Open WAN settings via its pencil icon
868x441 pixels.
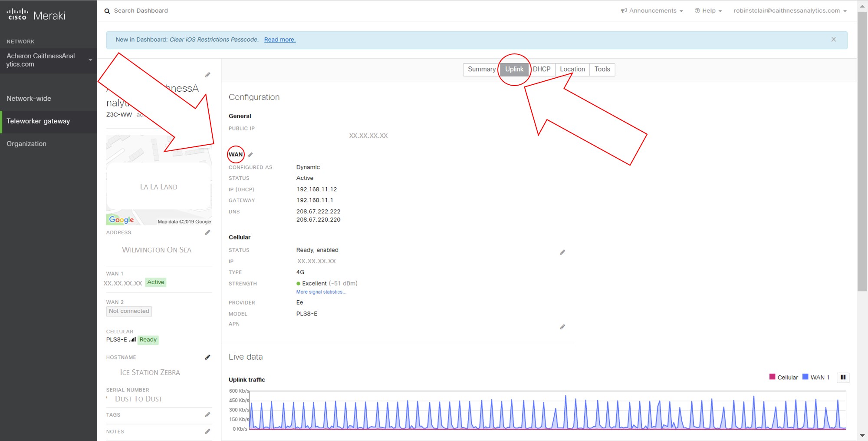pyautogui.click(x=250, y=154)
